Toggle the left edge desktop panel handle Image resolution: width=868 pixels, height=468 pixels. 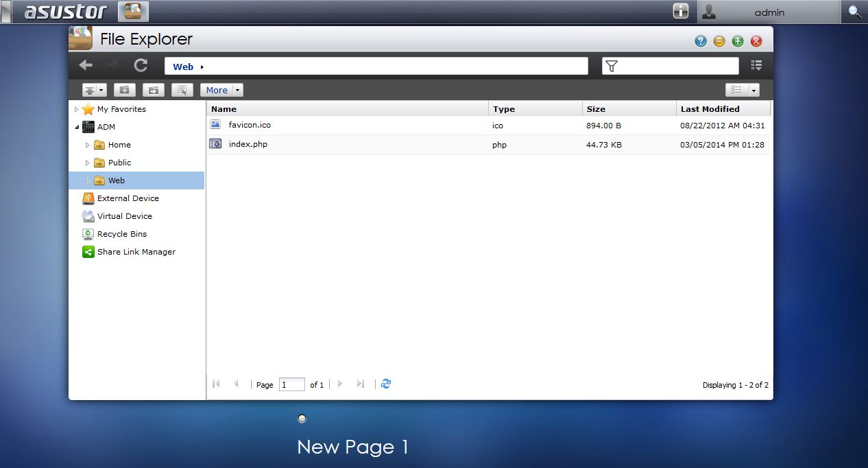(6, 12)
